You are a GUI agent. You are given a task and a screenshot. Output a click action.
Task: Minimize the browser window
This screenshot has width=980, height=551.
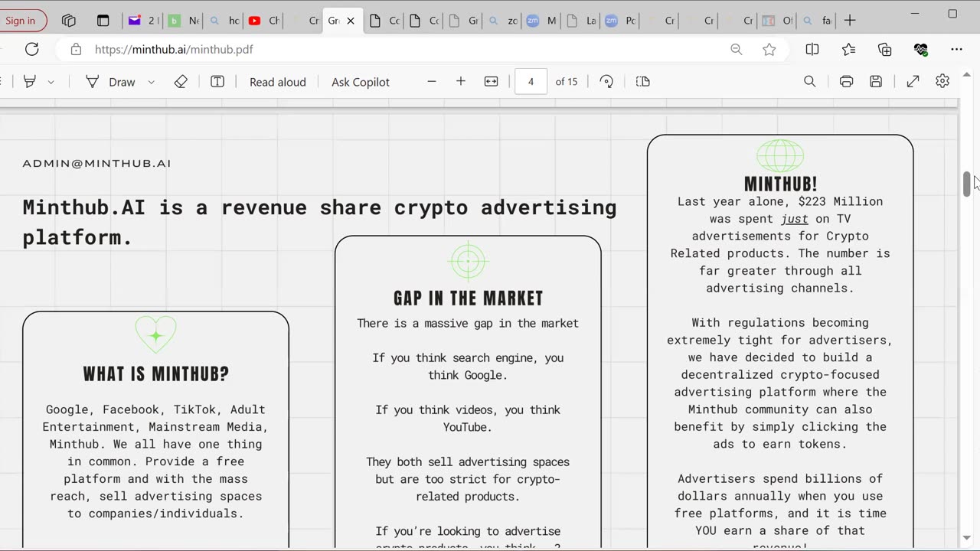916,14
